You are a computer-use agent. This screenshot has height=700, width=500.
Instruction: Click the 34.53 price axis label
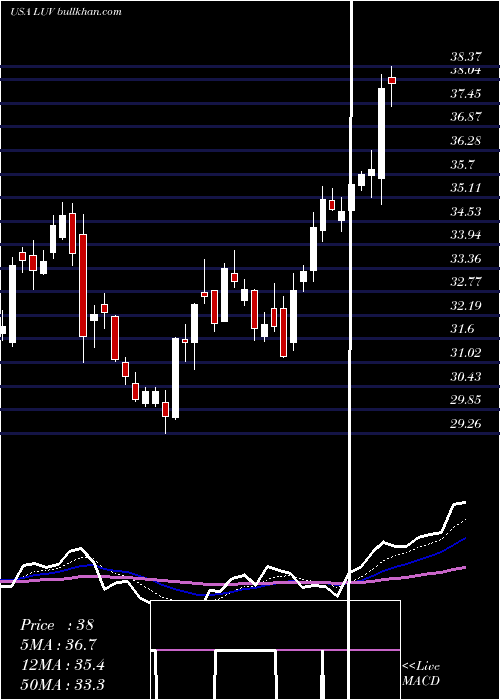[466, 212]
